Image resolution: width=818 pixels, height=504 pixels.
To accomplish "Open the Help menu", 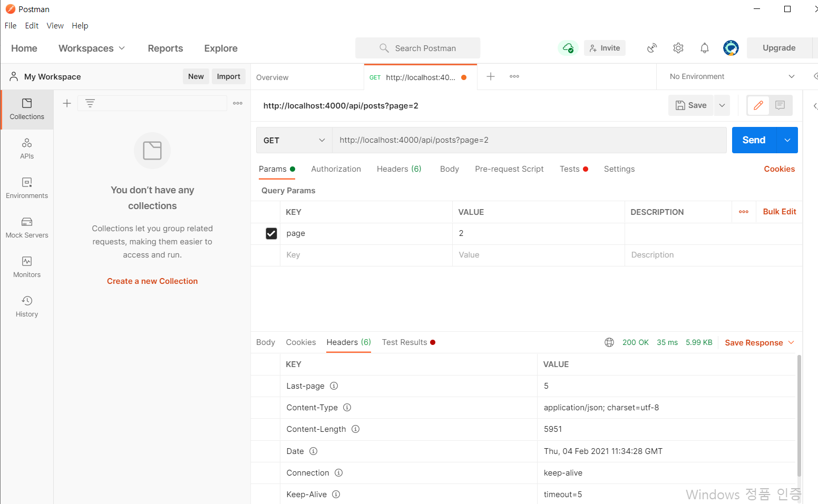I will [80, 25].
